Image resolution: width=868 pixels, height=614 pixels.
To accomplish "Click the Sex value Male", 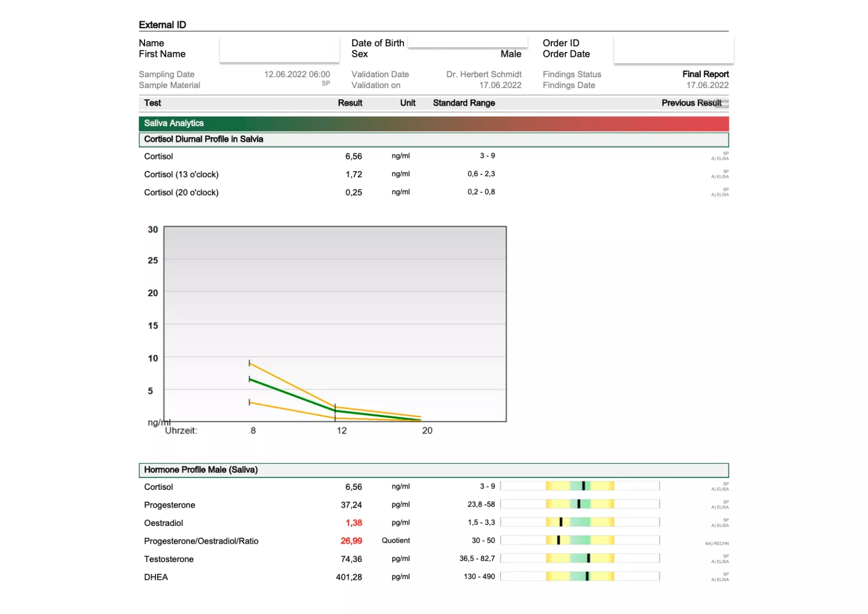I will pos(511,54).
